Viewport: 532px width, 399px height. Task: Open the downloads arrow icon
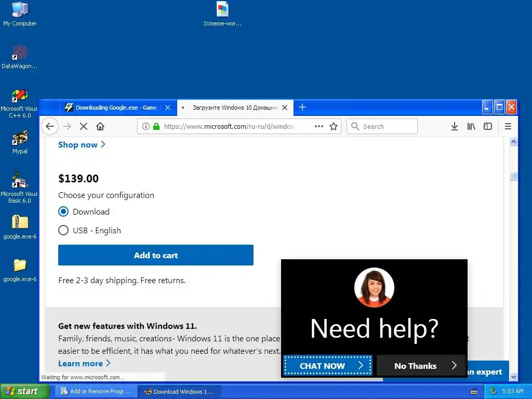coord(454,127)
